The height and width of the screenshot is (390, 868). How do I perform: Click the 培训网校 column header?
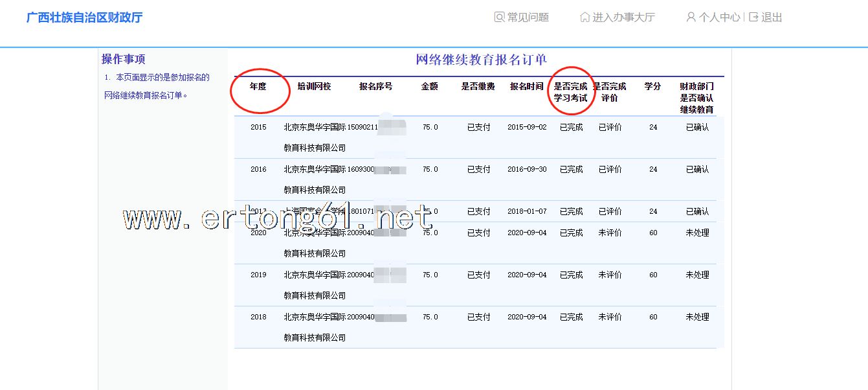tap(314, 87)
